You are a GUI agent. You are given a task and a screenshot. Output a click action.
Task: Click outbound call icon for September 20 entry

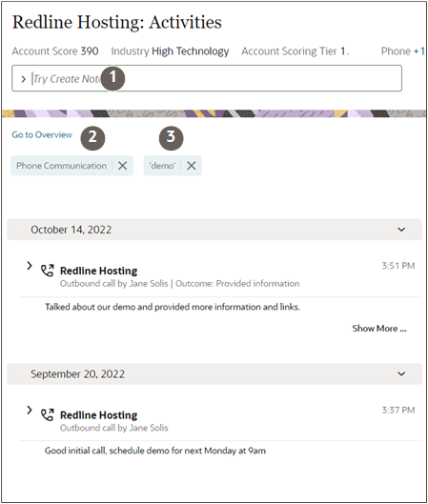pos(48,414)
